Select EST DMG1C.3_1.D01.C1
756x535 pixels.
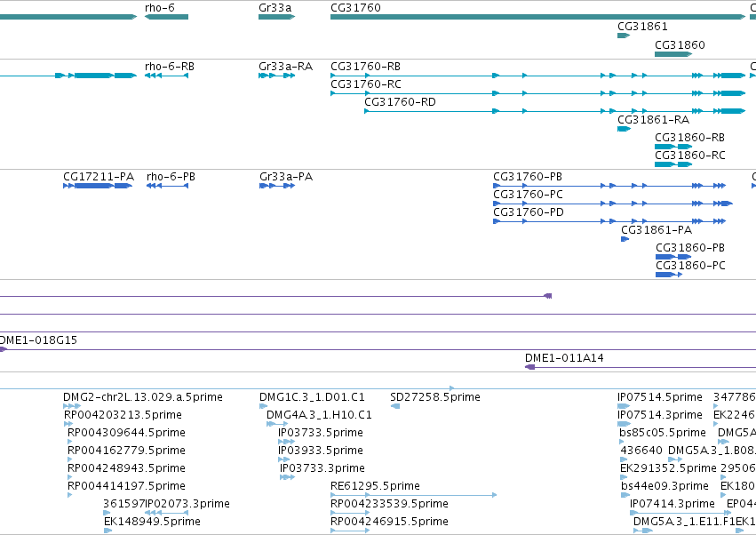[263, 406]
